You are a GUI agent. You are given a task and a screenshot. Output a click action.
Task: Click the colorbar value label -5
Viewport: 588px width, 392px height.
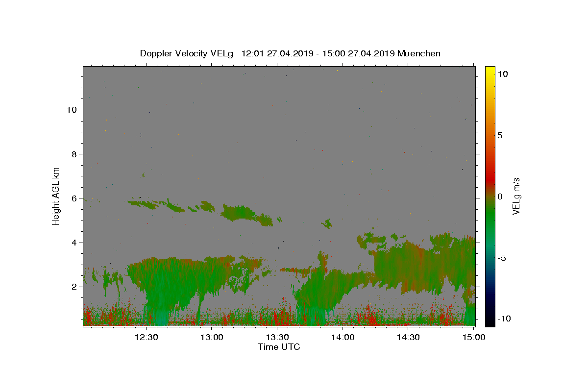pos(501,258)
